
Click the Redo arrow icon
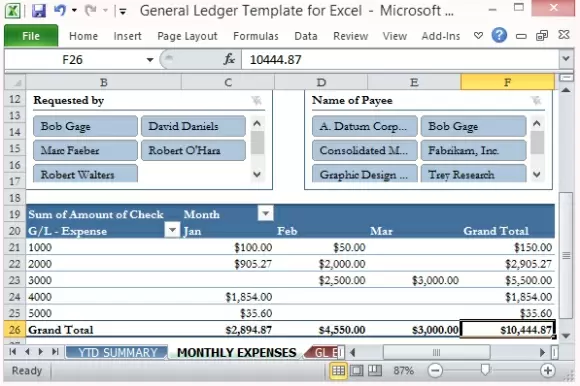click(x=91, y=10)
